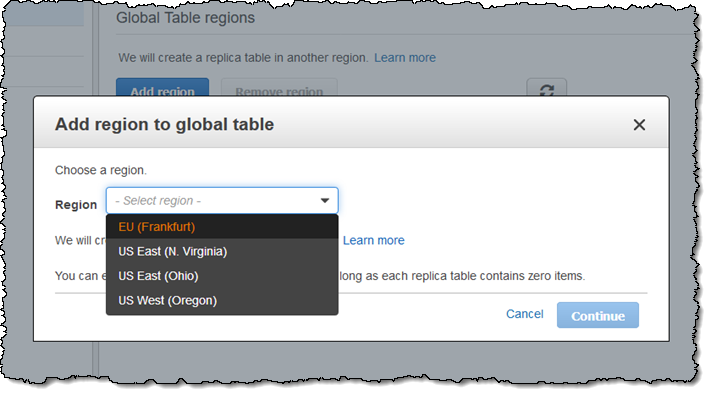Click the Select region combo box field
This screenshot has height=394, width=710.
tap(222, 201)
